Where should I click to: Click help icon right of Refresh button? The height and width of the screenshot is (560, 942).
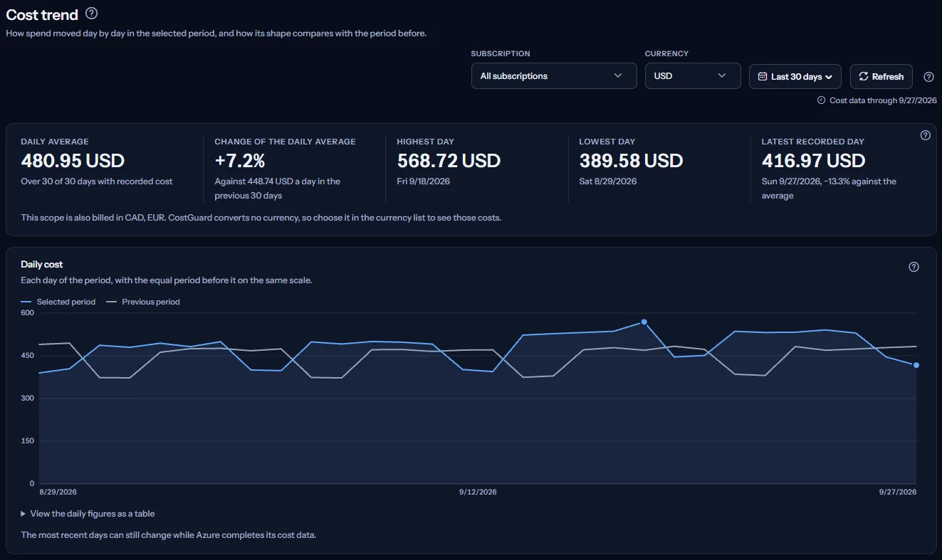click(928, 77)
